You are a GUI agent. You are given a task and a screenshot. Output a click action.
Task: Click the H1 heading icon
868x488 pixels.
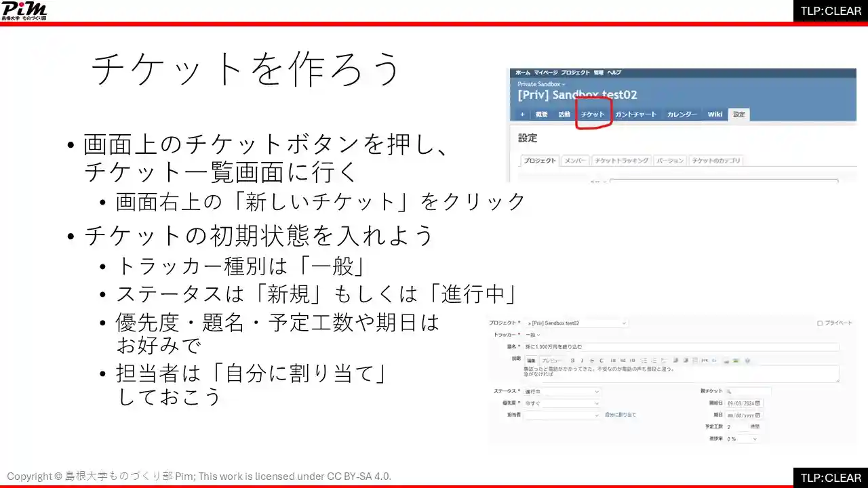coord(613,360)
